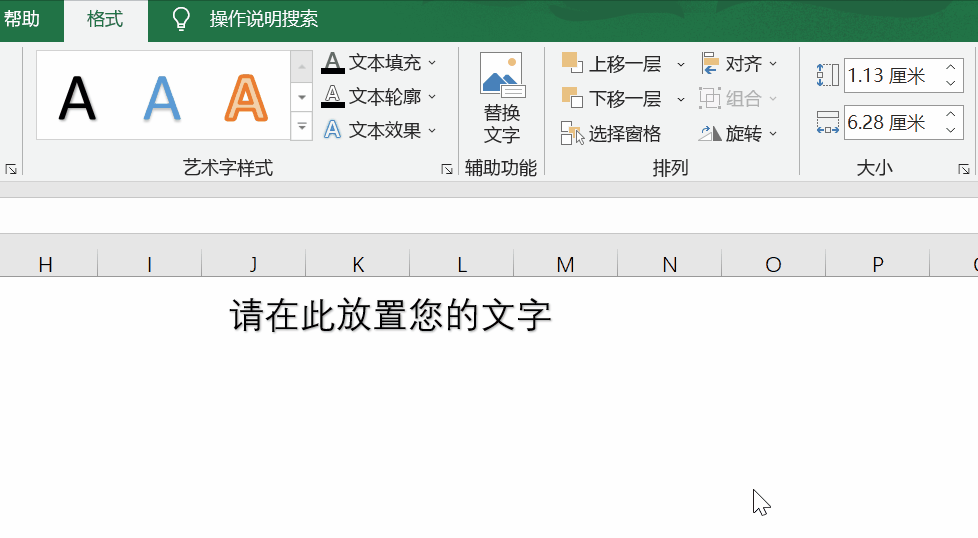Screen dimensions: 978x538
Task: Select column L header
Action: click(x=462, y=264)
